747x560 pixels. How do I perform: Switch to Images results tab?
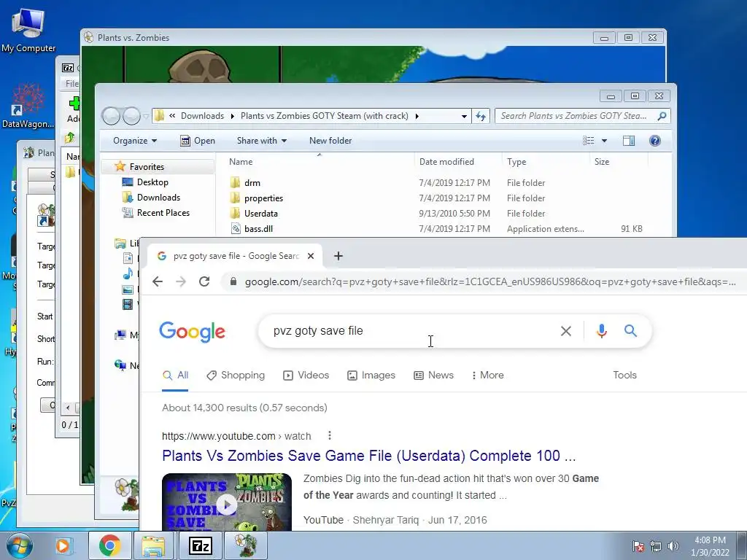(371, 376)
